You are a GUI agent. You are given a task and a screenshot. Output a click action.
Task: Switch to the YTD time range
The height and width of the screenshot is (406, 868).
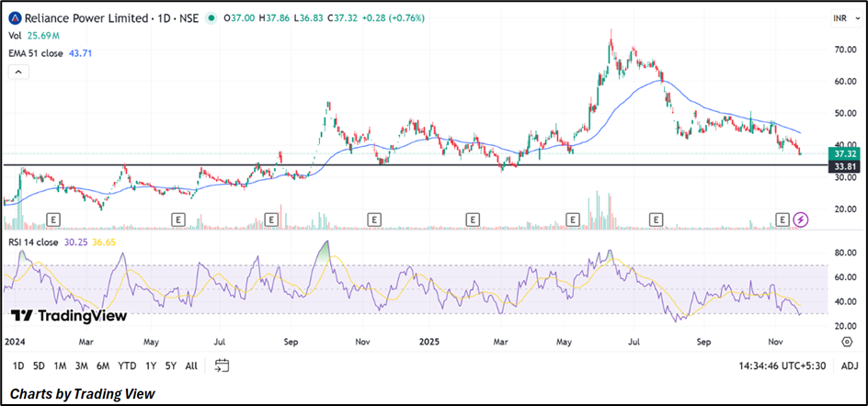[x=128, y=366]
